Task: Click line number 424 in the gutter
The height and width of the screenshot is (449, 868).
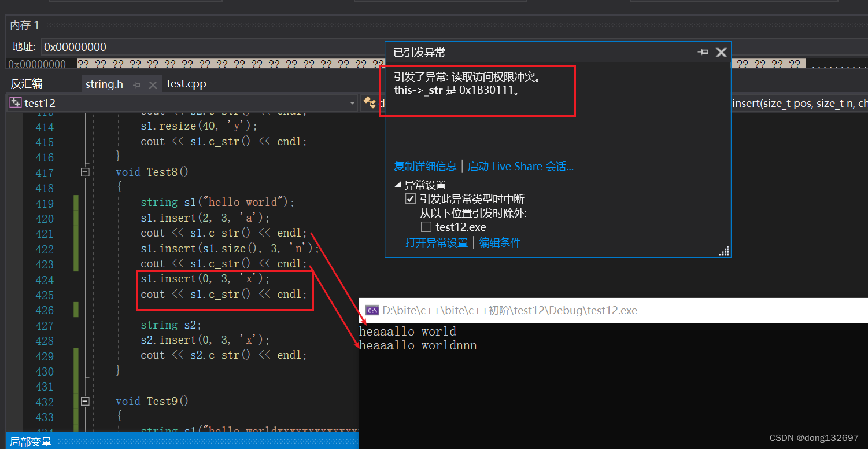Action: (44, 280)
